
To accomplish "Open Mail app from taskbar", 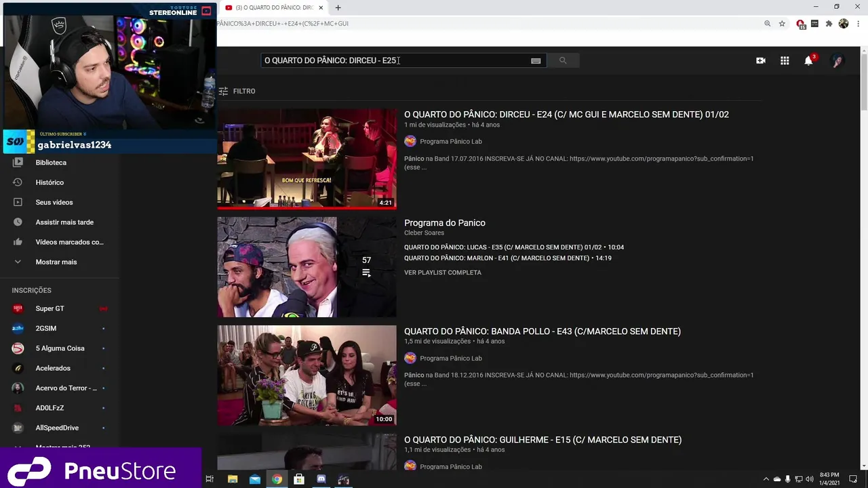I will click(255, 479).
